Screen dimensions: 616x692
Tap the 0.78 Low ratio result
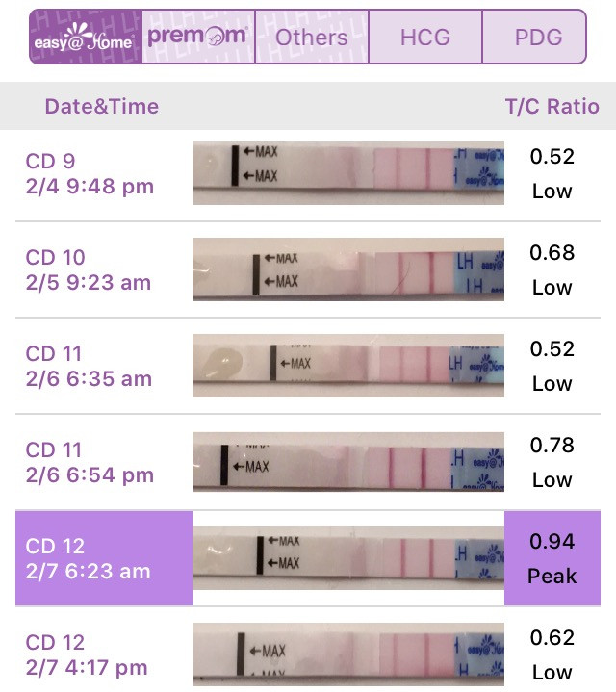click(552, 462)
